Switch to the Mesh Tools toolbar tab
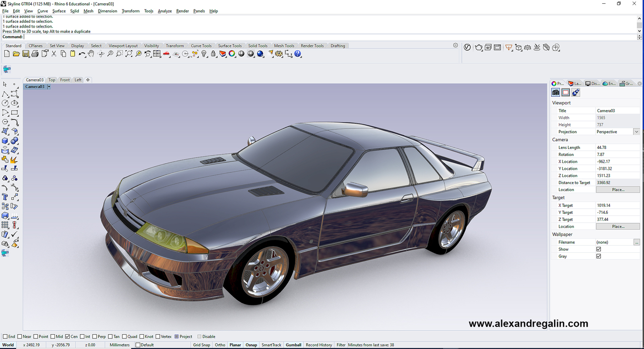Image resolution: width=644 pixels, height=349 pixels. point(284,46)
